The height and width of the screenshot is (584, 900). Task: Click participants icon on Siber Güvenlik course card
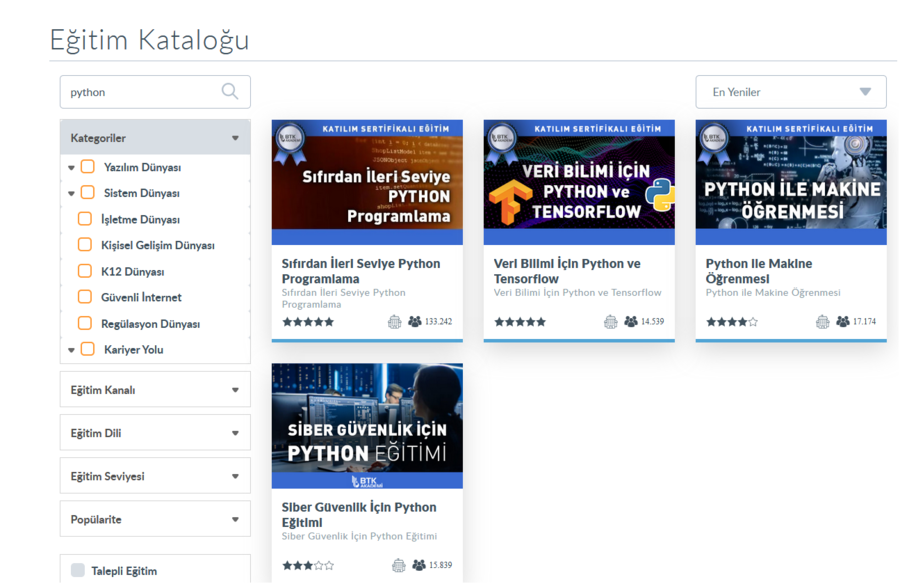click(x=419, y=566)
